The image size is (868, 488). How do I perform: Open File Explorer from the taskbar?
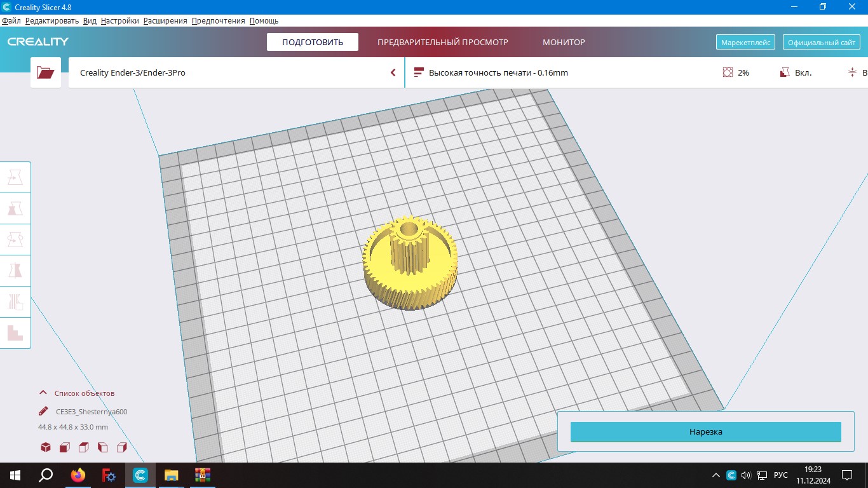pos(172,475)
